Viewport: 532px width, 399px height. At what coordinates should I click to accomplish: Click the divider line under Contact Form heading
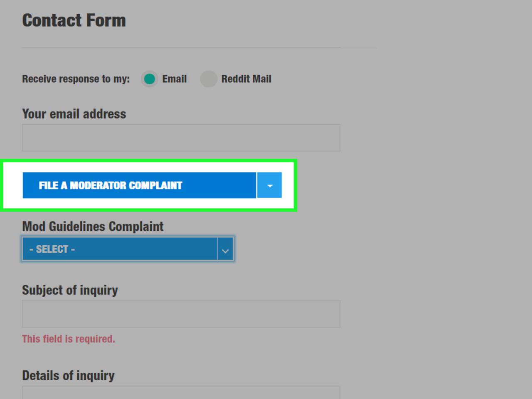coord(199,48)
